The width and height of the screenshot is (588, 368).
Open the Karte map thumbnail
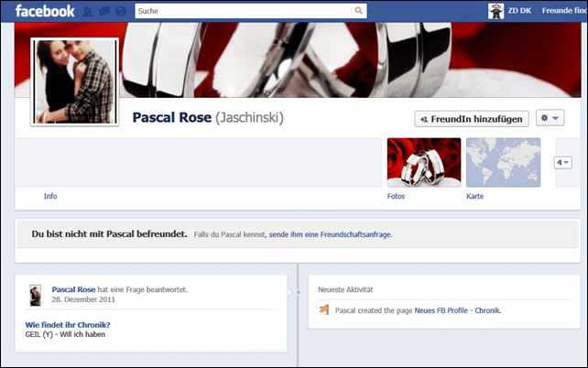pyautogui.click(x=503, y=162)
